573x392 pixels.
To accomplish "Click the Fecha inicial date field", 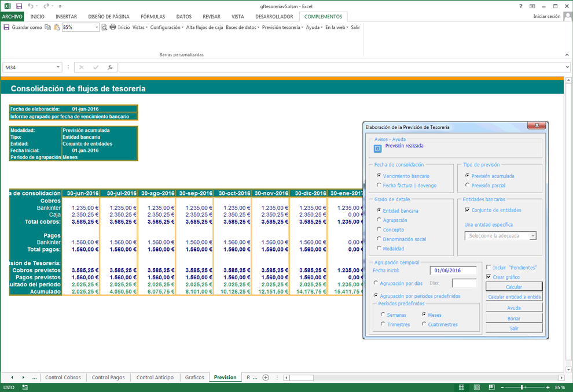I will click(x=453, y=271).
